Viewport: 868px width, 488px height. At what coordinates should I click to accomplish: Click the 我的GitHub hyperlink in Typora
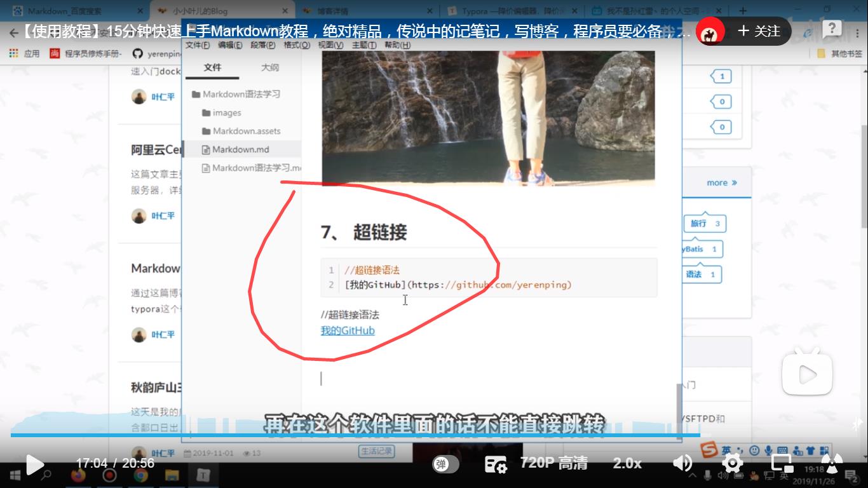[348, 330]
